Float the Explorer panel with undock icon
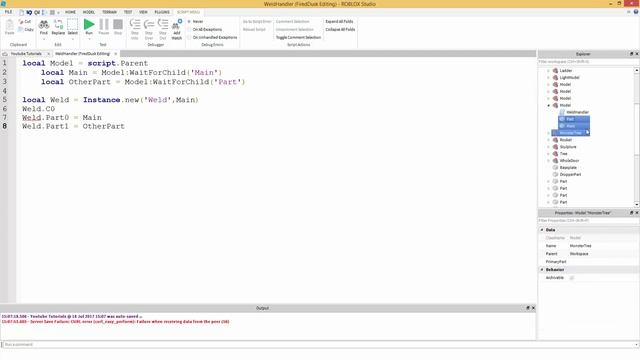 click(631, 54)
